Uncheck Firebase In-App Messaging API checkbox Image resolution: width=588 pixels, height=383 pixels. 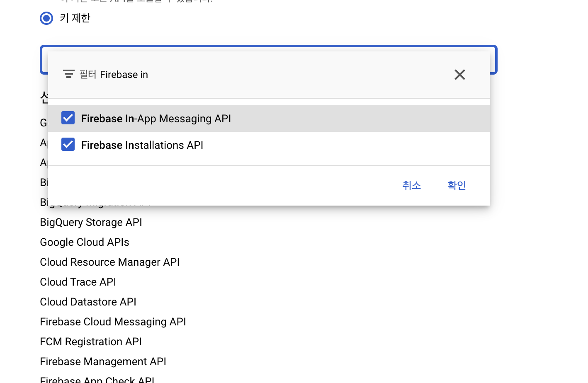(68, 118)
